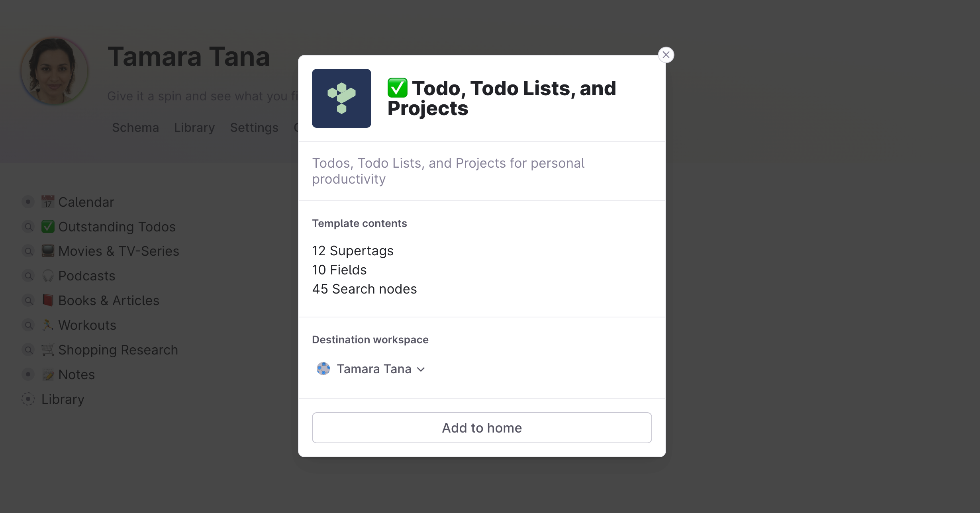Screen dimensions: 980x513
Task: Click the Calendar emoji icon
Action: point(48,202)
